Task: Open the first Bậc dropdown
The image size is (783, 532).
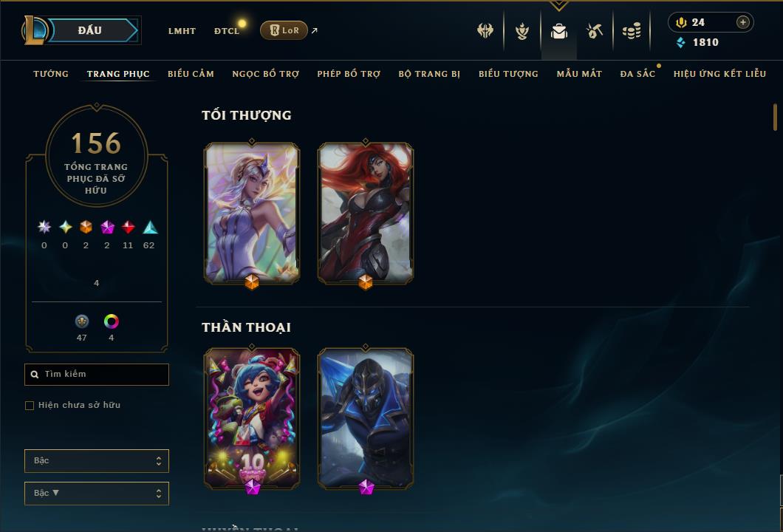Action: point(96,460)
